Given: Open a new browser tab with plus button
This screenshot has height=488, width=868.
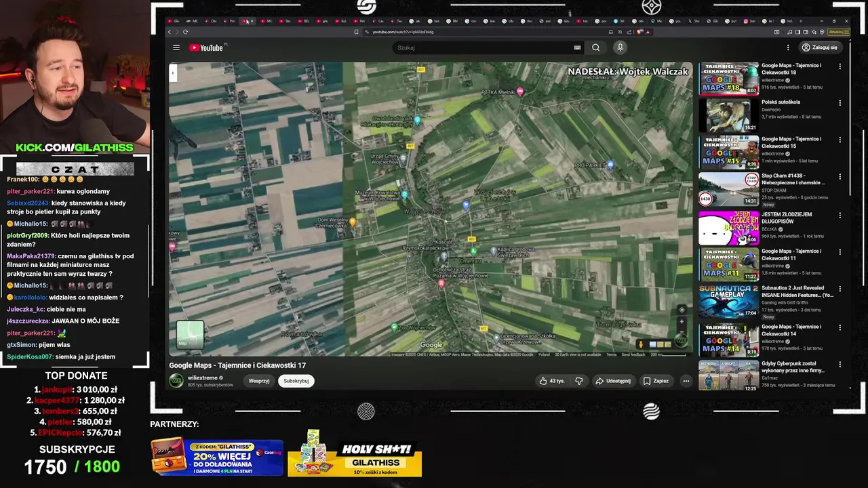Looking at the screenshot, I should coord(801,21).
